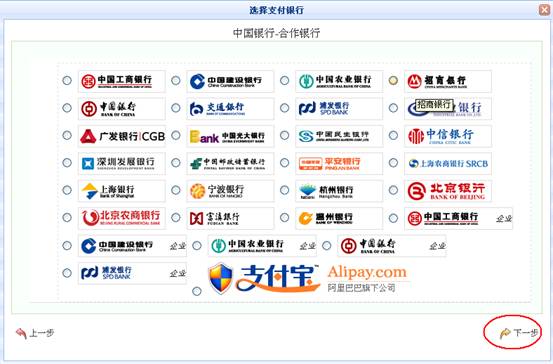Viewport: 553px width, 364px height.
Task: Select radio button for 浦发银行 企业
Action: pyautogui.click(x=67, y=273)
